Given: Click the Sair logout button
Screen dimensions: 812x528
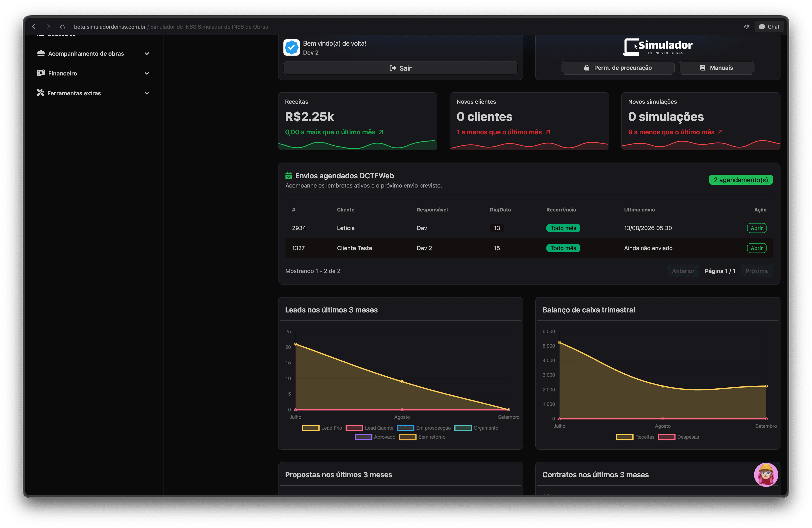Looking at the screenshot, I should [x=400, y=68].
